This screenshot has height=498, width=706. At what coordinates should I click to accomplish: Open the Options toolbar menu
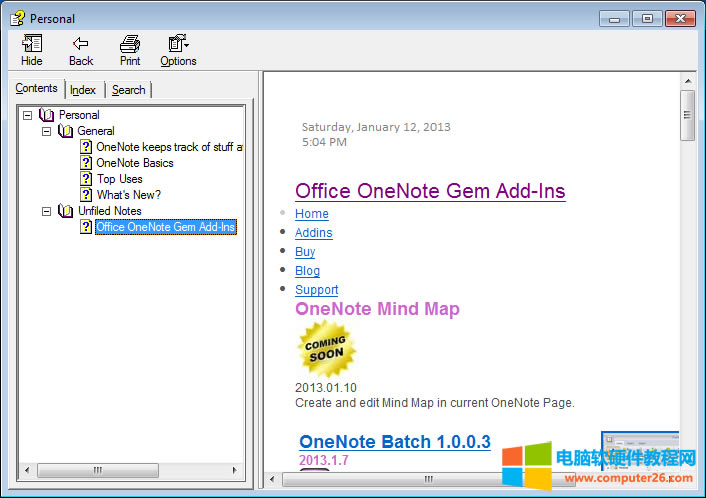click(x=178, y=44)
